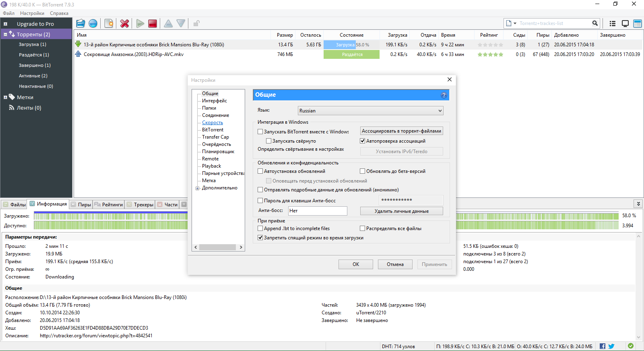Click help question mark in Общие header
Viewport: 644px width, 351px height.
pyautogui.click(x=444, y=95)
